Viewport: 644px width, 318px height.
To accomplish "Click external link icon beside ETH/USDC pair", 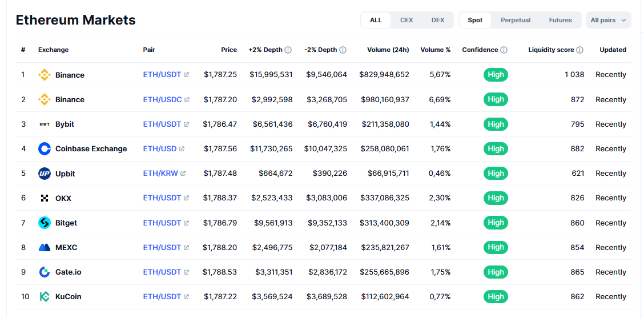I will pos(187,99).
